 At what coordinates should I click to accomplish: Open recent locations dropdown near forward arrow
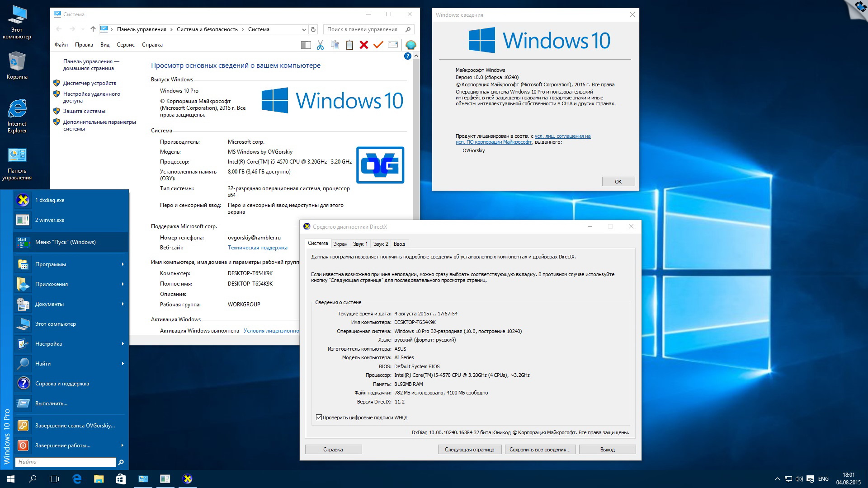pyautogui.click(x=83, y=29)
